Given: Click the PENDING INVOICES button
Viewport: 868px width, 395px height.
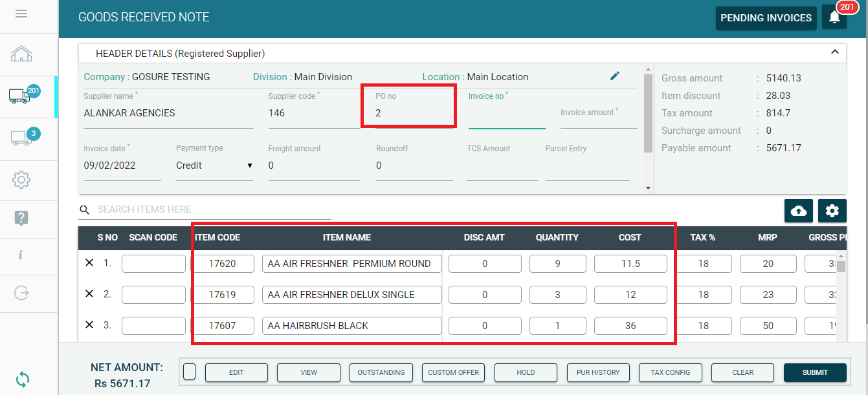Looking at the screenshot, I should pos(766,17).
